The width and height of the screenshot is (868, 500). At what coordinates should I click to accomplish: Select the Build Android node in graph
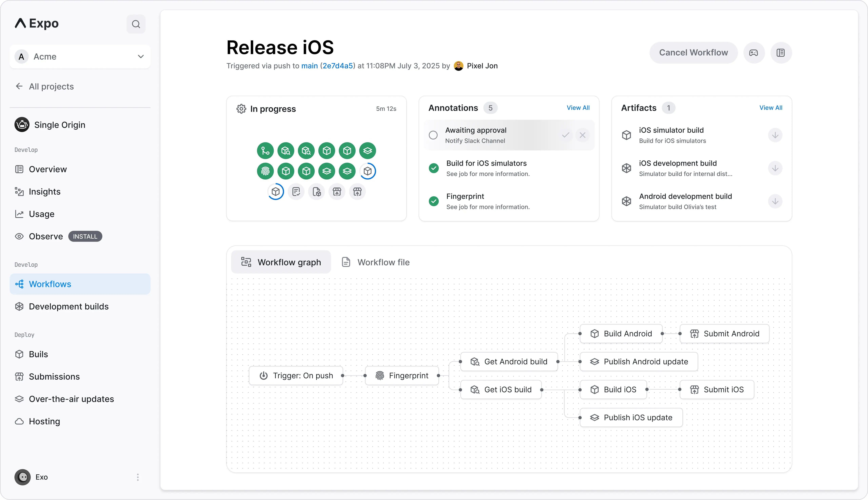(621, 333)
